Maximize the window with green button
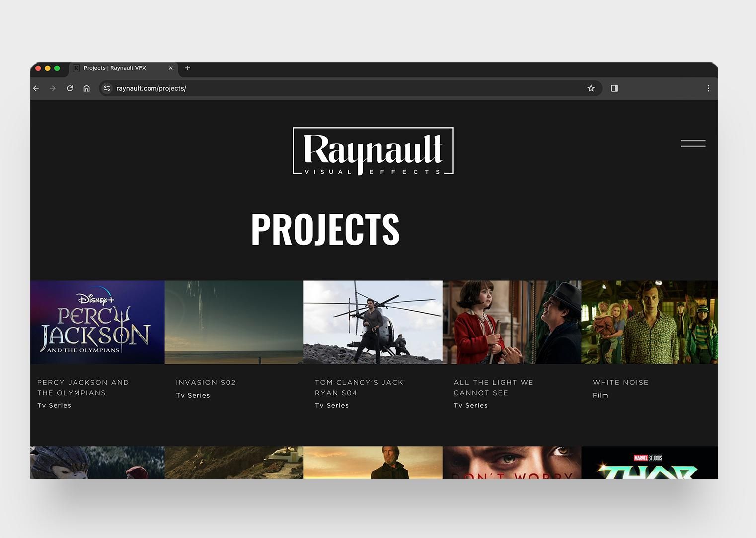Viewport: 756px width, 538px height. (57, 68)
